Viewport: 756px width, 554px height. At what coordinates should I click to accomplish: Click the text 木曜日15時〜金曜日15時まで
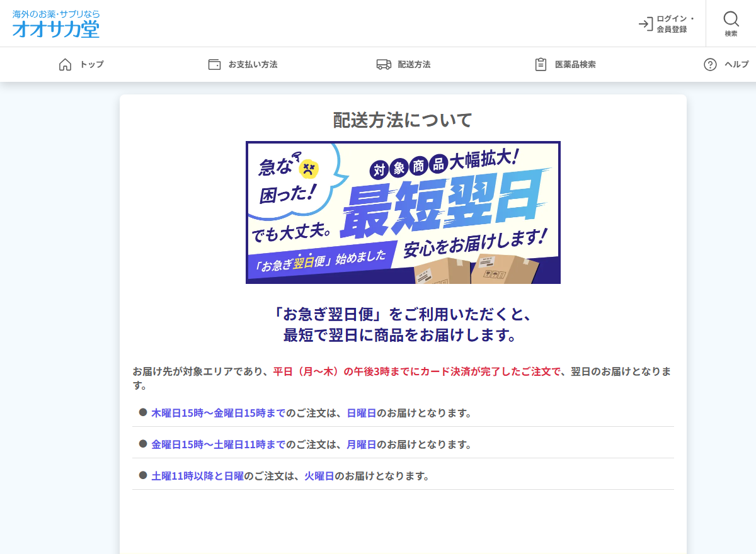click(218, 413)
